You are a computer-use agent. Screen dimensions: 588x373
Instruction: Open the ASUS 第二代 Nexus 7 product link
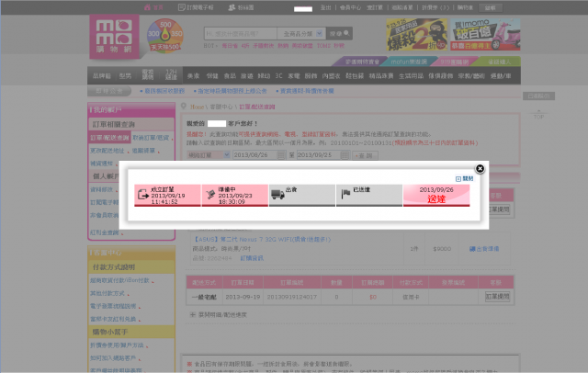click(262, 239)
